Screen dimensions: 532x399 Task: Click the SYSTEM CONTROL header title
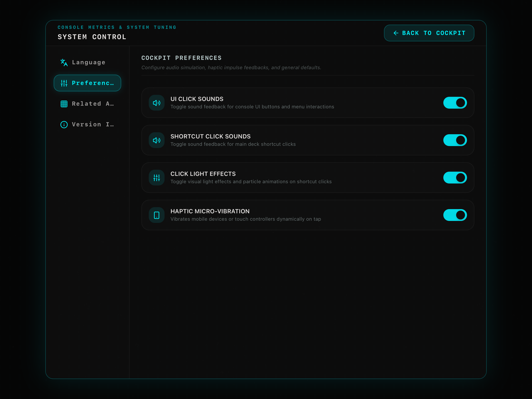click(92, 37)
